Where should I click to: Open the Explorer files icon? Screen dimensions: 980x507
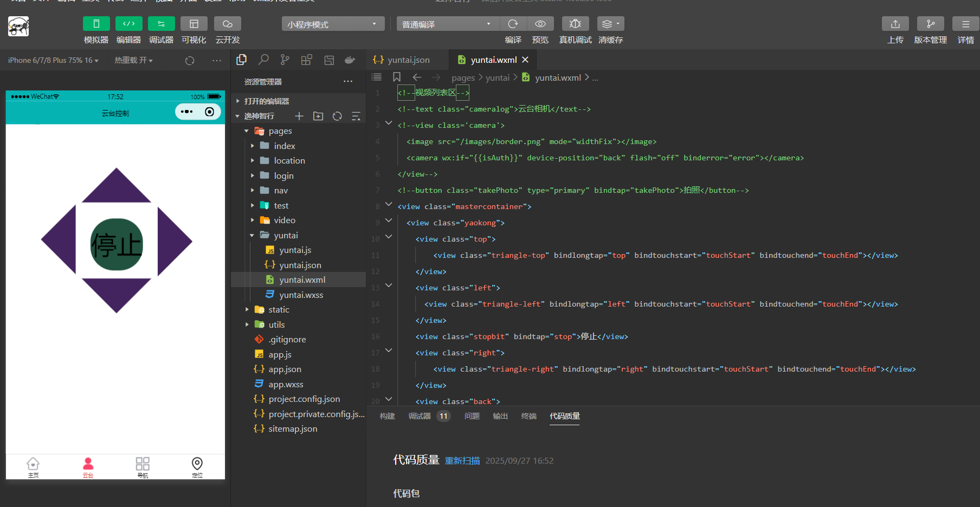[x=242, y=60]
